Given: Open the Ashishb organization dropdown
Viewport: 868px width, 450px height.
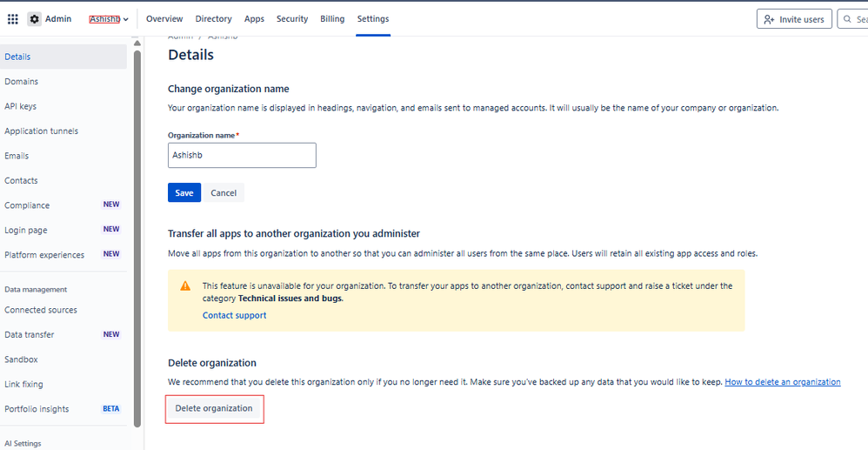Looking at the screenshot, I should pyautogui.click(x=109, y=19).
